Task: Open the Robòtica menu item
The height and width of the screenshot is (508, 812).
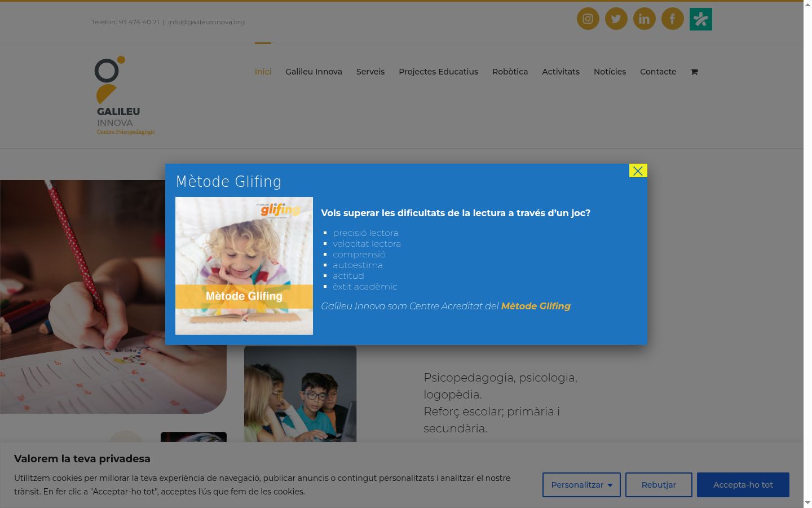Action: [x=510, y=72]
